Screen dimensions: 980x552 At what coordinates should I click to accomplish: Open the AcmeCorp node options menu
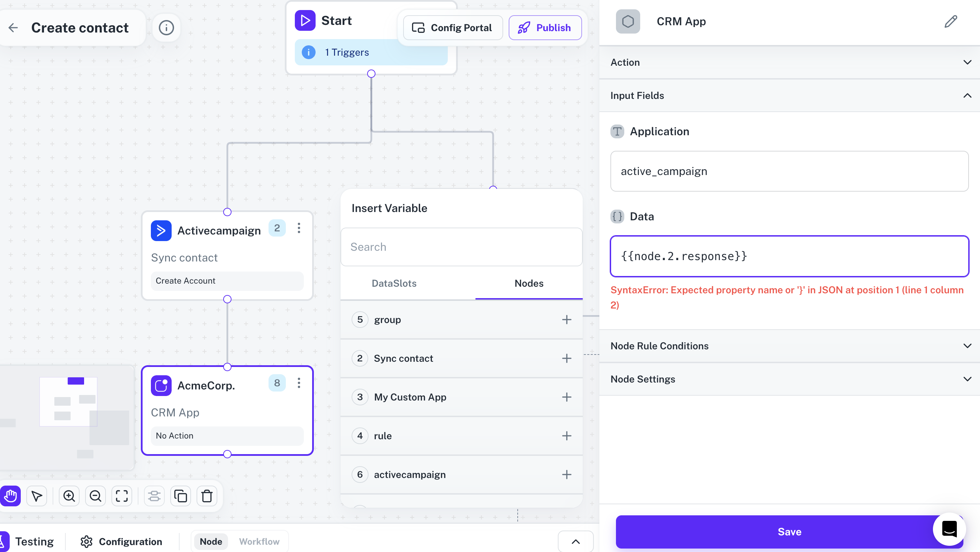click(299, 383)
